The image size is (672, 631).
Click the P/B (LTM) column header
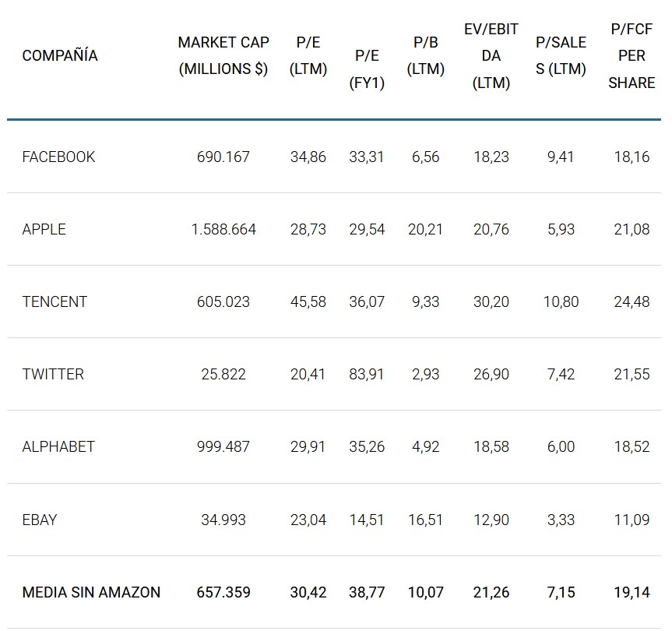tap(426, 56)
